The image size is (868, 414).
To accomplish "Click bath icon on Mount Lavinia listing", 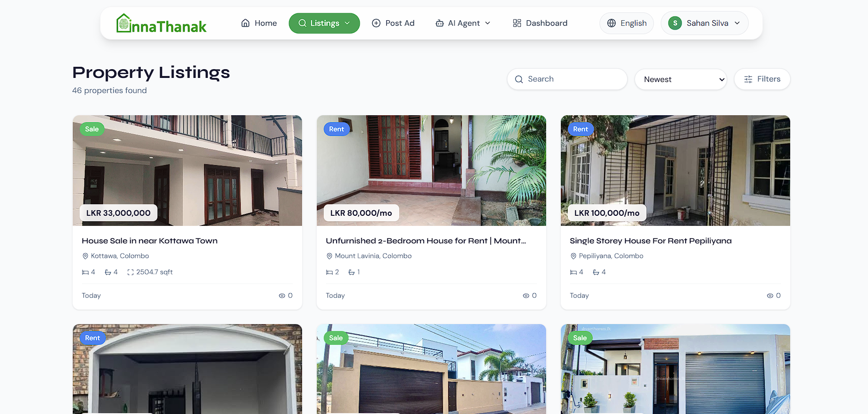I will tap(351, 272).
